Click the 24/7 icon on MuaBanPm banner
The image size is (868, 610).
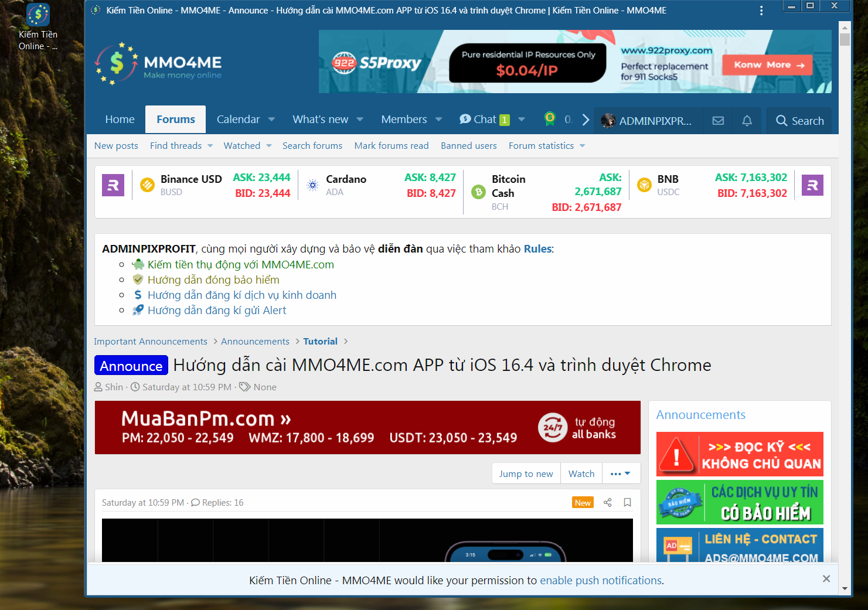pos(553,428)
